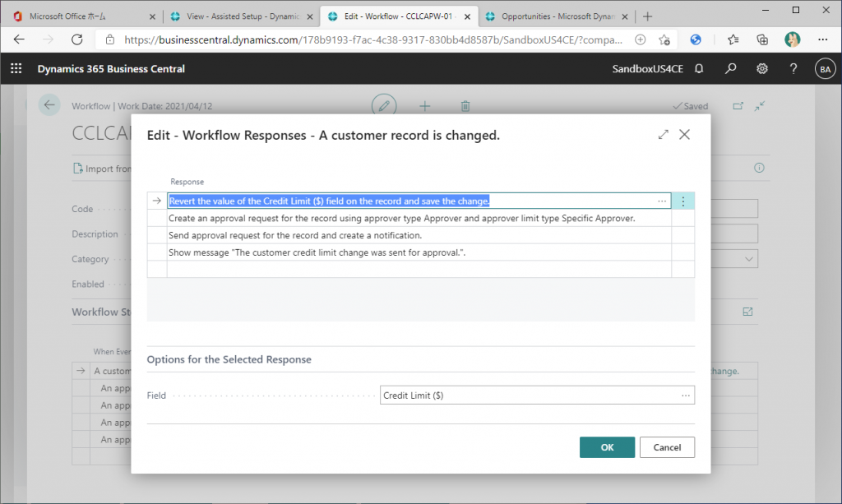Image resolution: width=842 pixels, height=504 pixels.
Task: Close the Opportunities browser tab
Action: pos(625,16)
